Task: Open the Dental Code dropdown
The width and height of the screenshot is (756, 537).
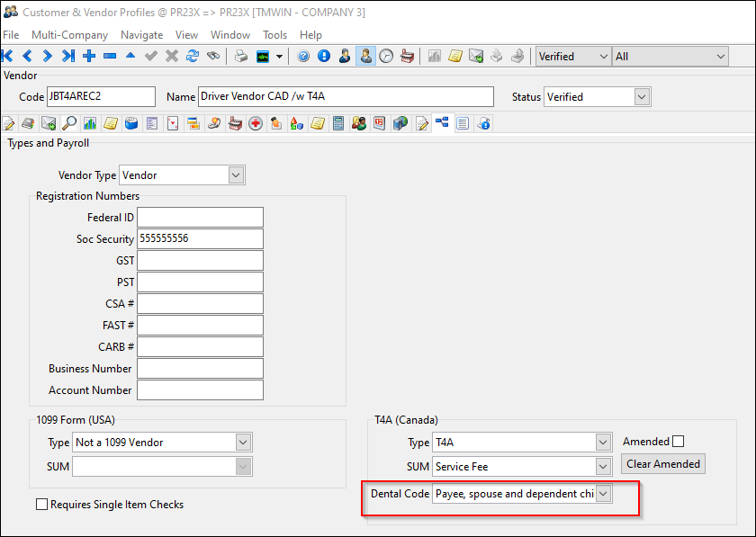Action: click(604, 494)
